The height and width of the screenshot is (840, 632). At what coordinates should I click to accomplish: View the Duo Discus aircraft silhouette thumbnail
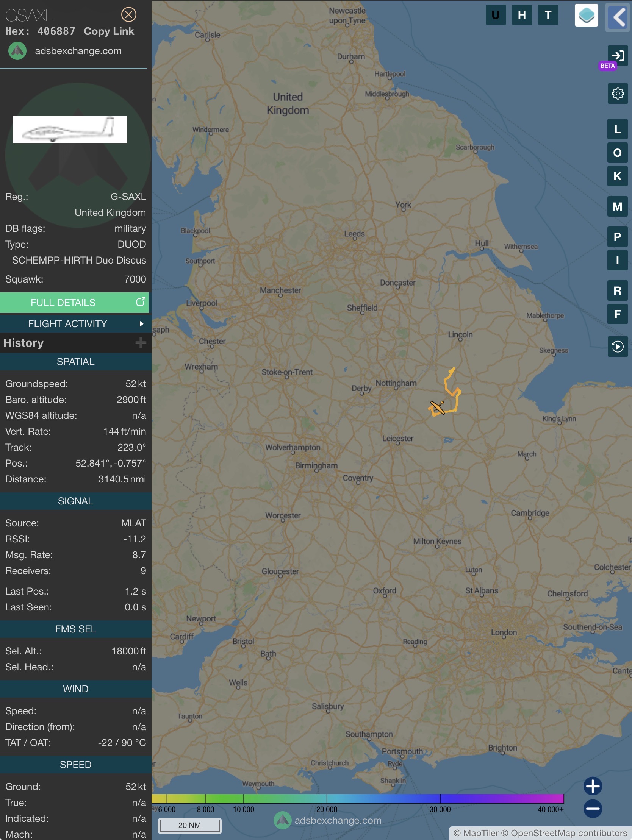70,130
